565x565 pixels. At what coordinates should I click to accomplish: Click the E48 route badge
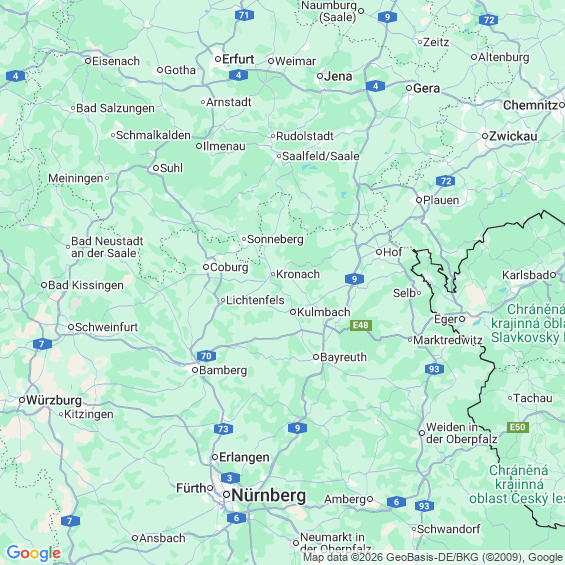[x=361, y=325]
